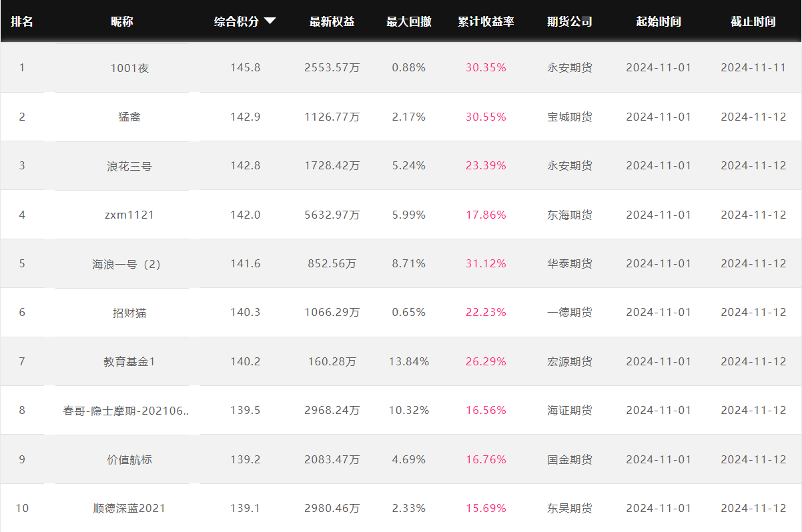Select 宝城期货 in the company column
The height and width of the screenshot is (532, 802).
pos(570,117)
